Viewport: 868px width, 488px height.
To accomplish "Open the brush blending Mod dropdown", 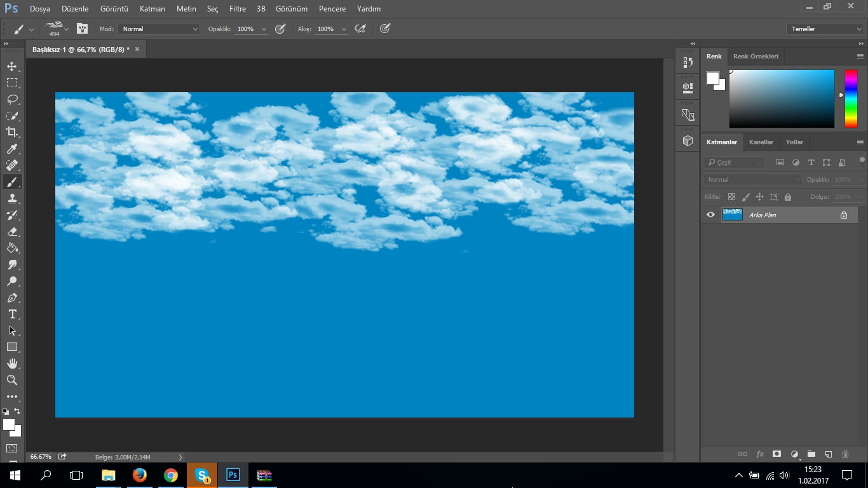I will pos(159,29).
